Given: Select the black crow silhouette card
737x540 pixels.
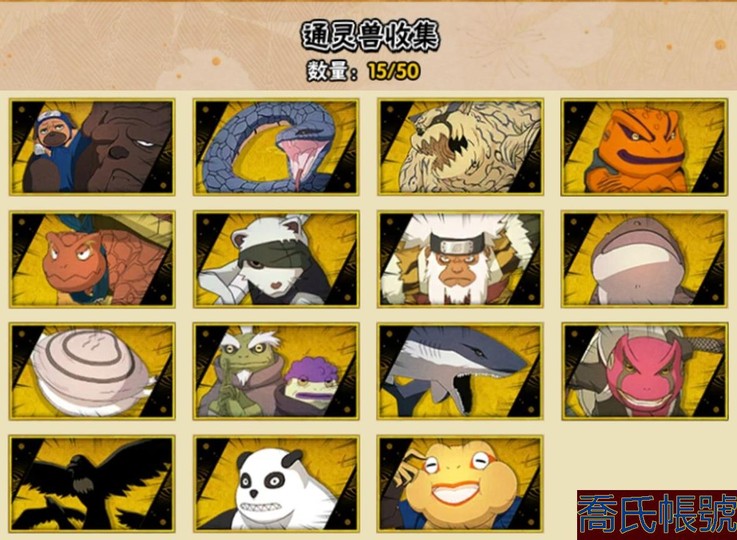Looking at the screenshot, I should [x=92, y=484].
